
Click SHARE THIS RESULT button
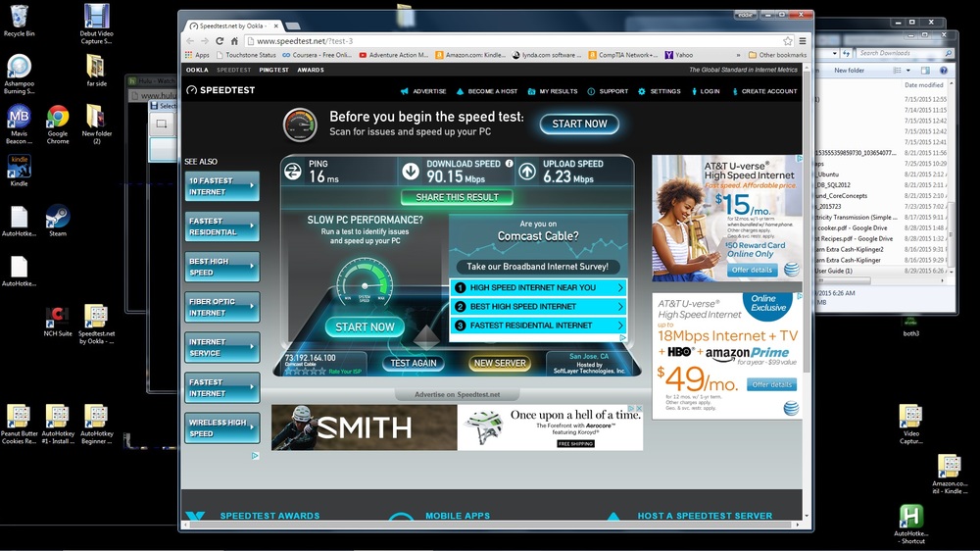pos(457,197)
